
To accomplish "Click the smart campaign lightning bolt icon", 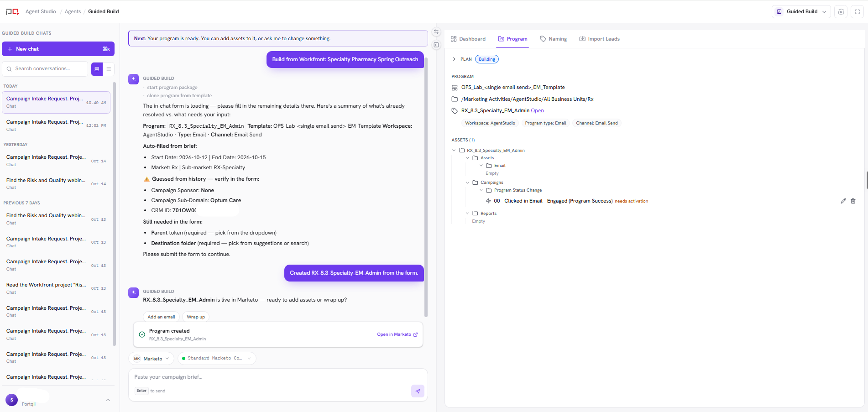I will (x=488, y=201).
